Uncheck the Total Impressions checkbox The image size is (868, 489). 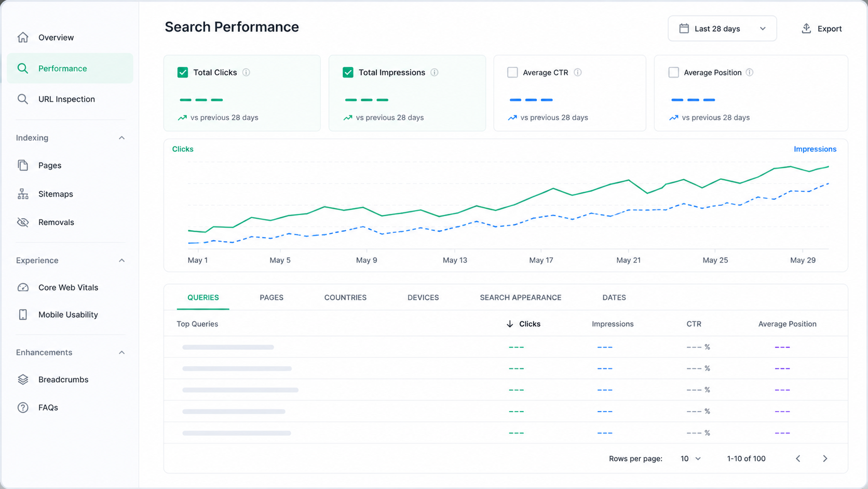coord(348,72)
